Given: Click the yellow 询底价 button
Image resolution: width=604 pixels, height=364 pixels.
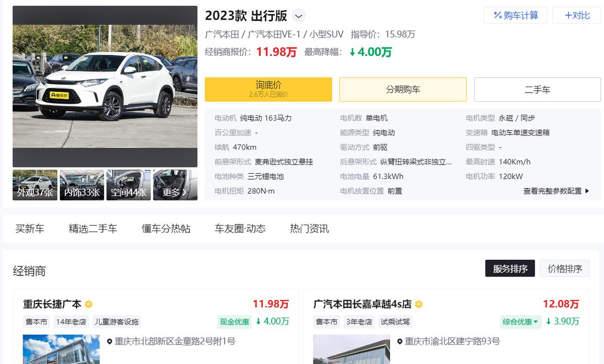Looking at the screenshot, I should 268,89.
